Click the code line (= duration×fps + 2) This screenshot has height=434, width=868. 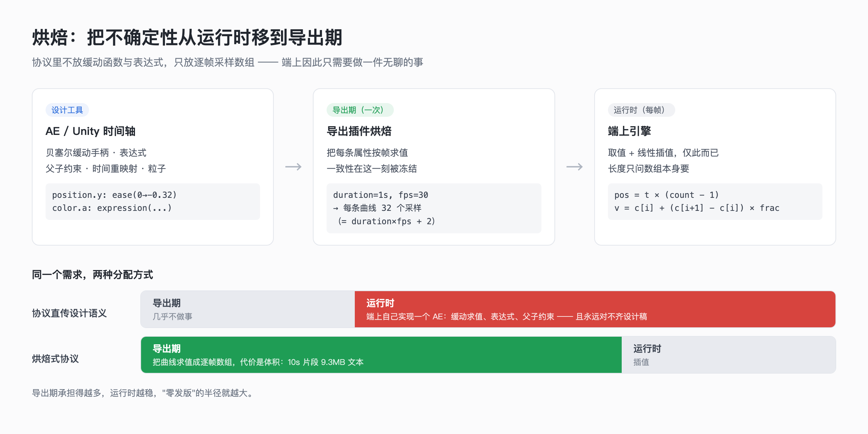[386, 221]
